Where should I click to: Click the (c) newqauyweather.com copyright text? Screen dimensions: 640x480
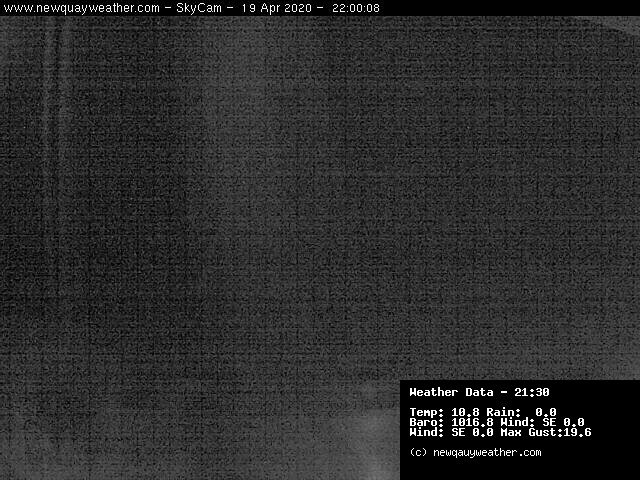pos(476,453)
